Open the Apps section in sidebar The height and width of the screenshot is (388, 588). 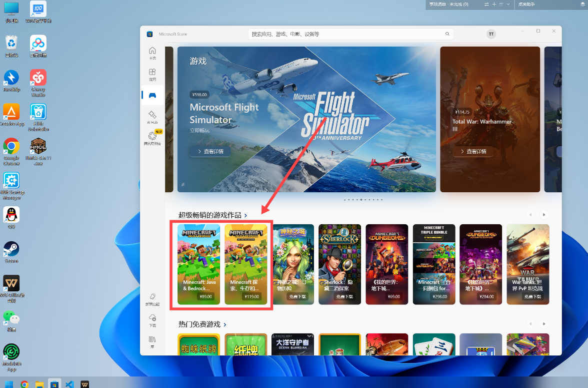[x=152, y=75]
